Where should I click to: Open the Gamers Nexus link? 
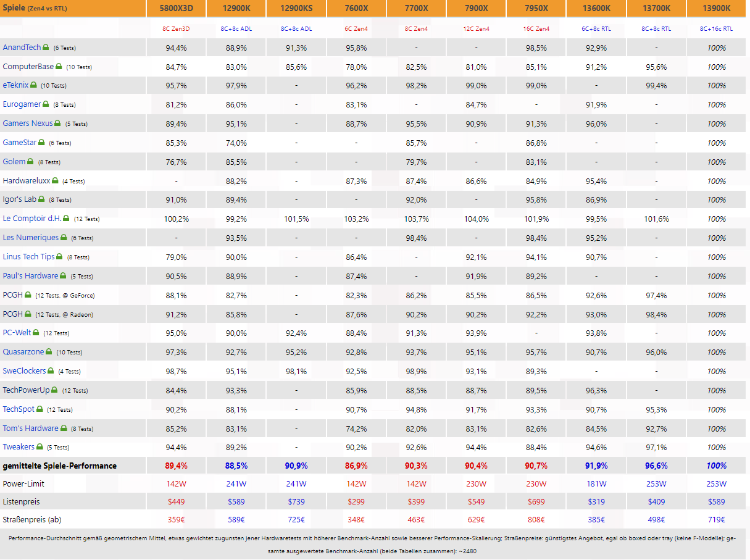click(x=28, y=123)
